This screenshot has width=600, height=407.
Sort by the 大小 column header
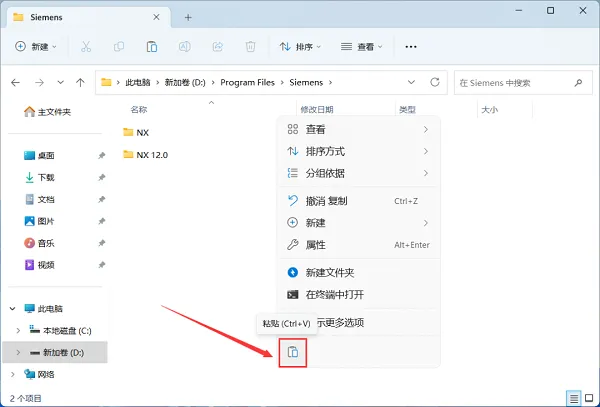tap(489, 110)
